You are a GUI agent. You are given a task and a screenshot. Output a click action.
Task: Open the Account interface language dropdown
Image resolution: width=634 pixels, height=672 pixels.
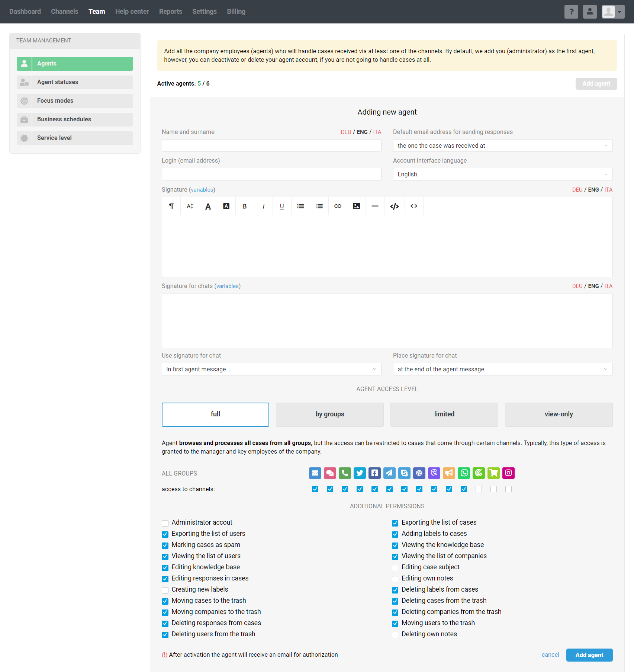point(502,174)
